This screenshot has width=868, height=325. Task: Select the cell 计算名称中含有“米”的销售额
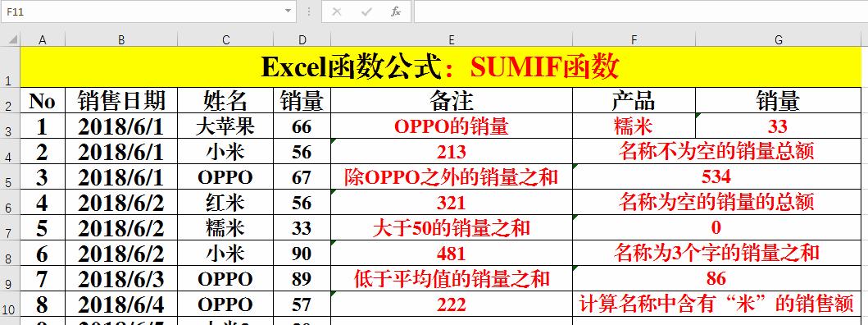click(717, 304)
